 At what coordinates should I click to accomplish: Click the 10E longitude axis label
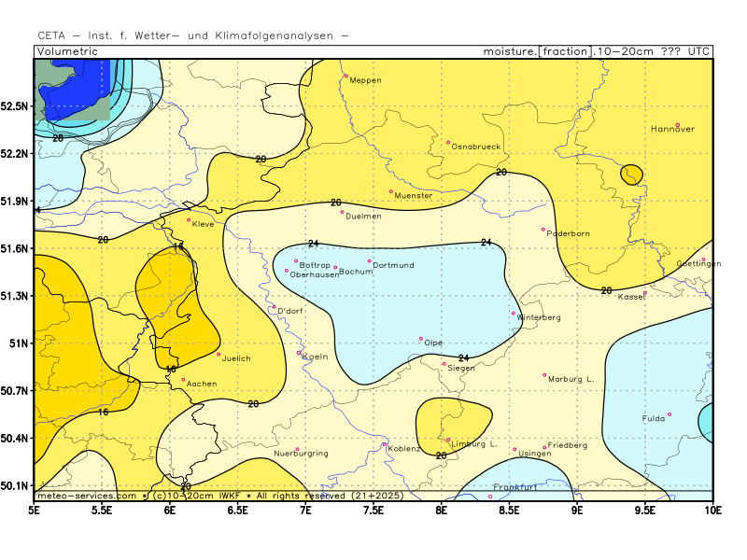tap(713, 511)
